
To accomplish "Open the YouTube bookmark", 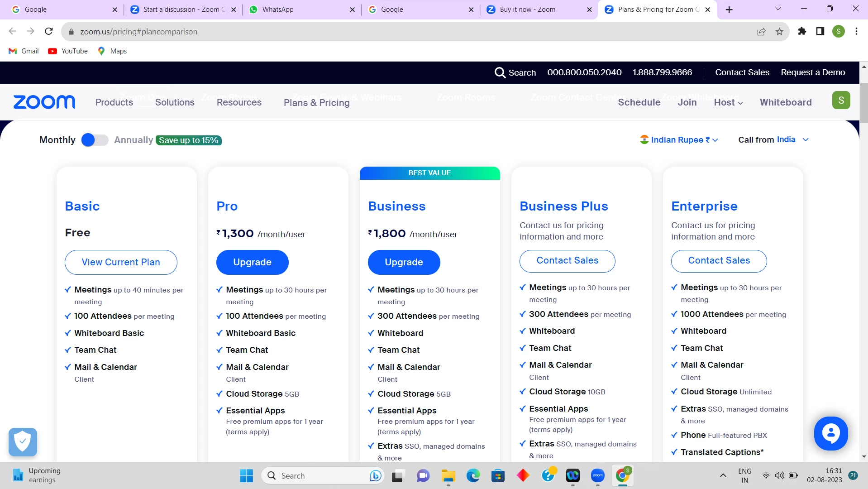I will click(68, 51).
